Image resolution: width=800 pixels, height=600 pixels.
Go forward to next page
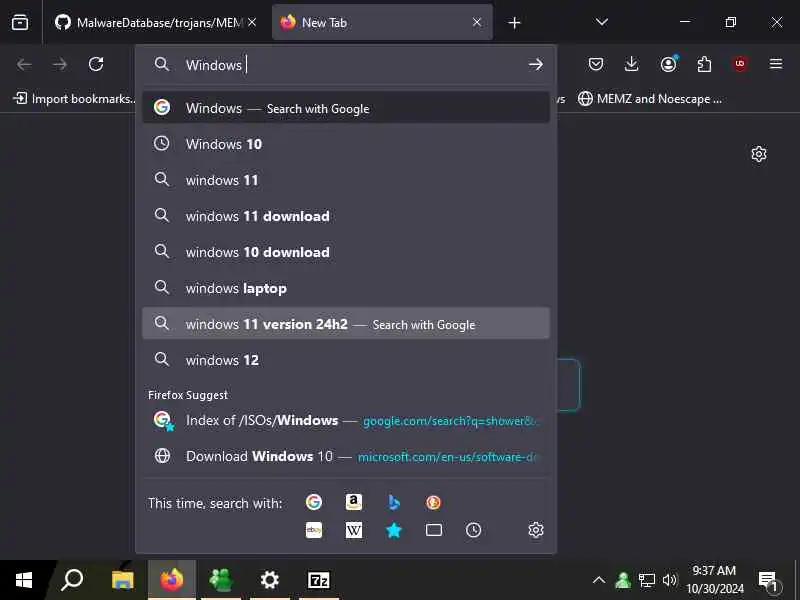pyautogui.click(x=60, y=64)
